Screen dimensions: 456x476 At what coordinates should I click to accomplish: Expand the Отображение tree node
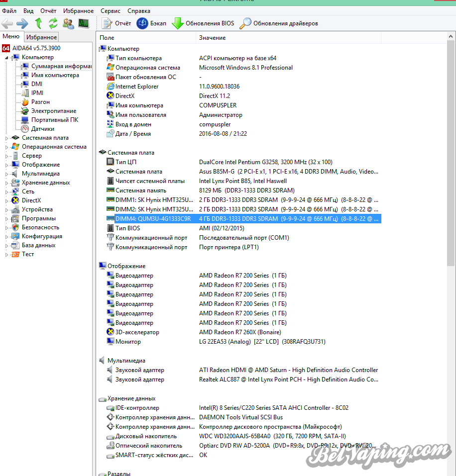[6, 165]
